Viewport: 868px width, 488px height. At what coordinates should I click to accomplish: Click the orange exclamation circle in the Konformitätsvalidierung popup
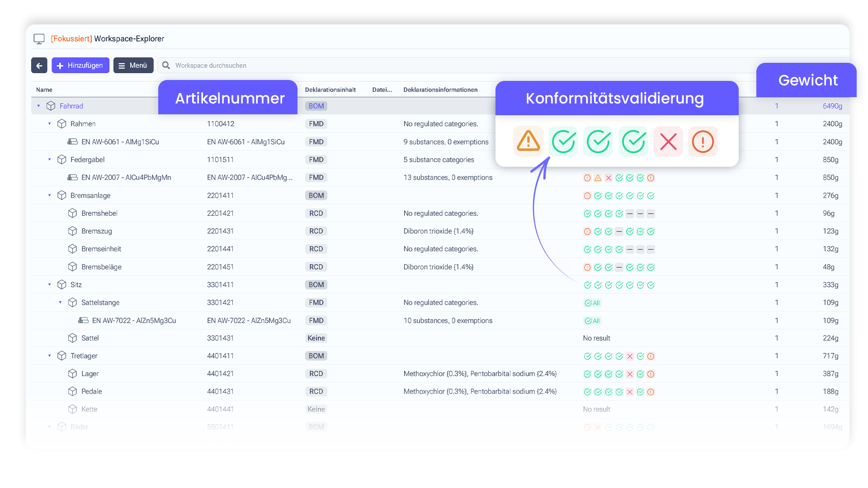click(703, 141)
